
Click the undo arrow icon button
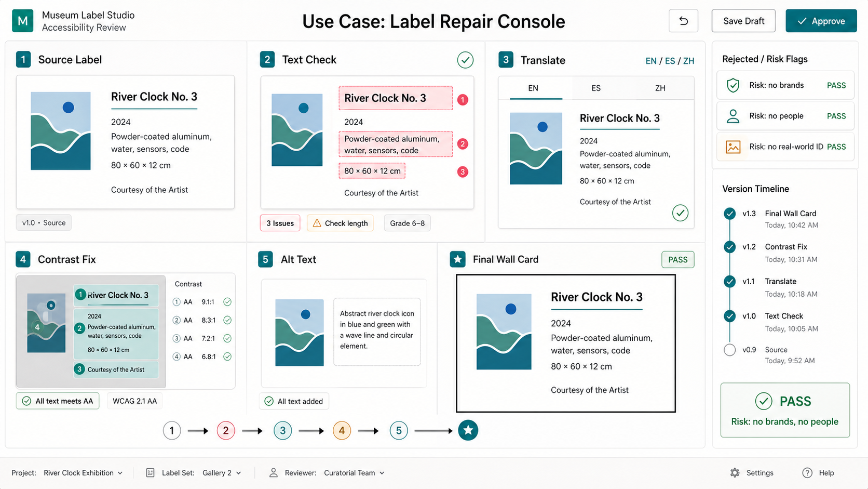click(683, 21)
